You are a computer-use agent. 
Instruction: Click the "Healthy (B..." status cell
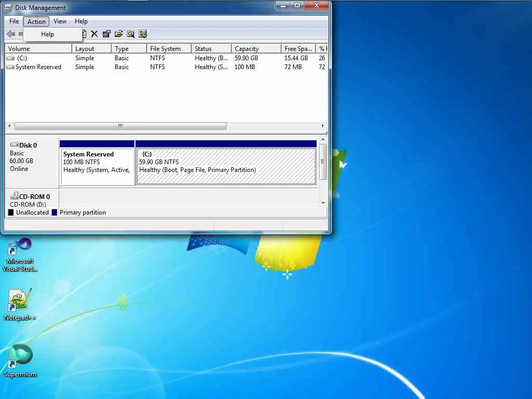tap(211, 58)
